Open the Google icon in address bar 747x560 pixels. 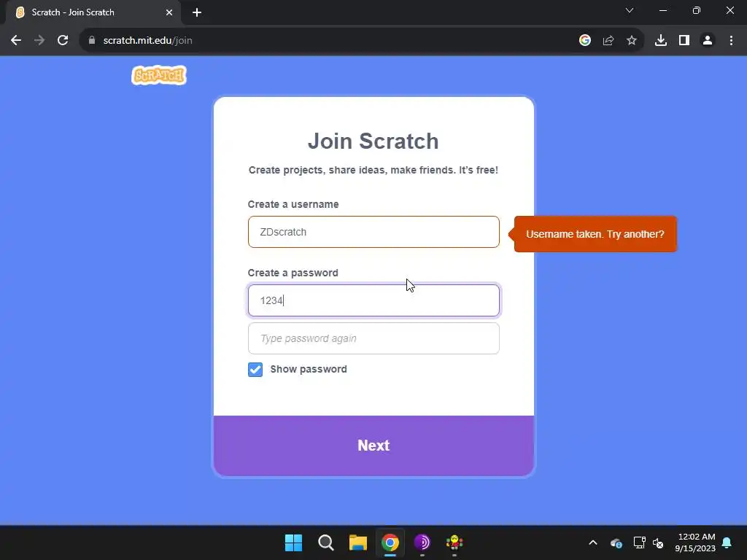(585, 41)
